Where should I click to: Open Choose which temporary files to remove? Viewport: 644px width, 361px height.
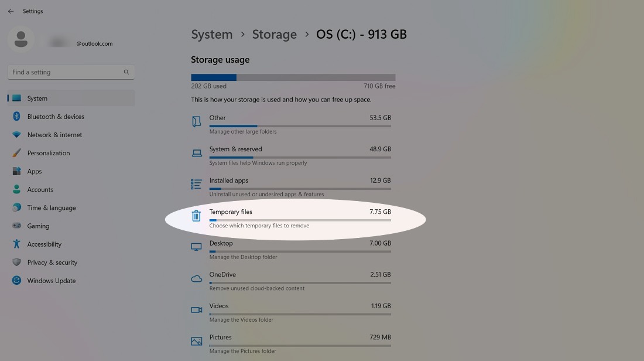click(259, 225)
